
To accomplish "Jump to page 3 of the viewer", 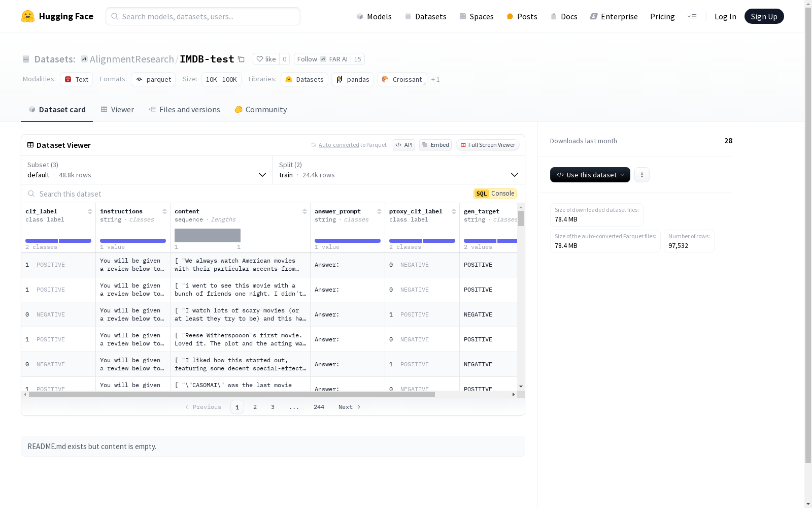I will pos(273,407).
